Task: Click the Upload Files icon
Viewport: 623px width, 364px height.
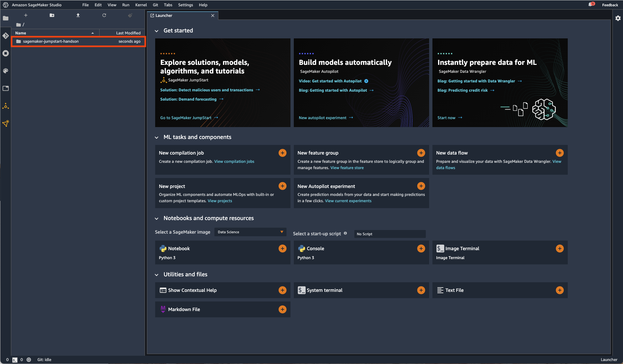Action: click(x=78, y=15)
